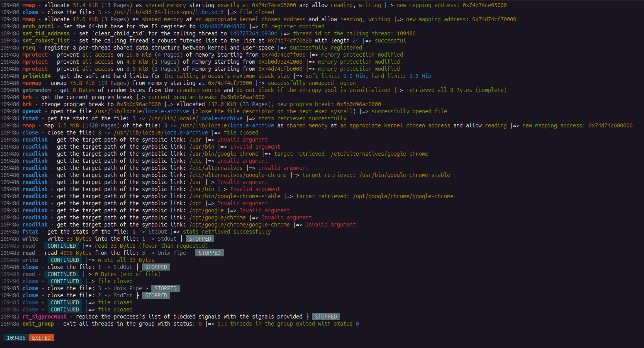Click the CONTINUED badge on the write line
Screen dimensions: 644x348
click(x=65, y=260)
